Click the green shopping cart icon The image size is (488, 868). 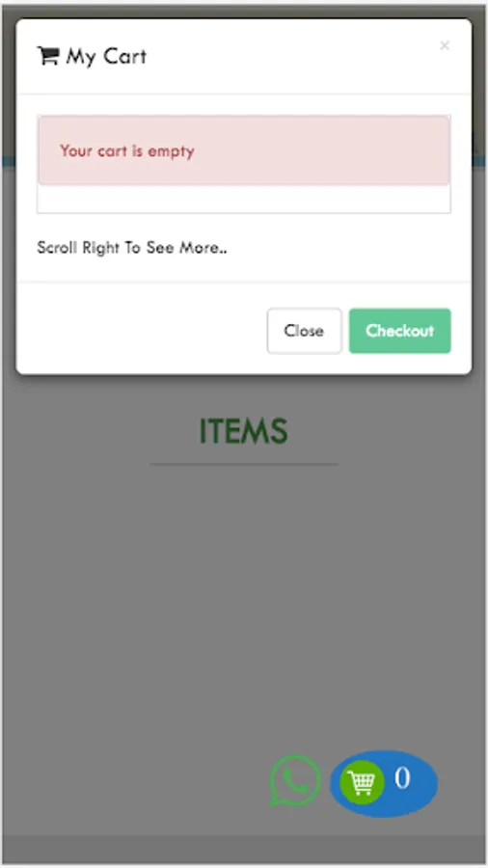click(x=362, y=783)
